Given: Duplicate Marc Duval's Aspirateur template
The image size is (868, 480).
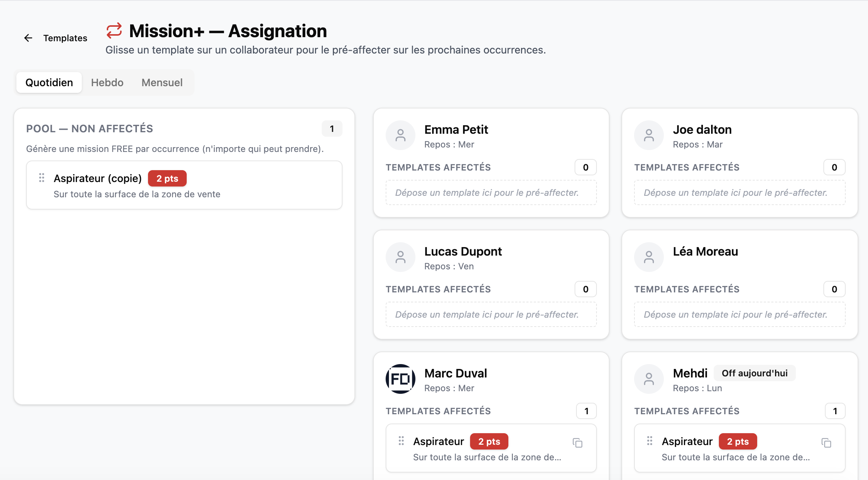Looking at the screenshot, I should pyautogui.click(x=578, y=443).
